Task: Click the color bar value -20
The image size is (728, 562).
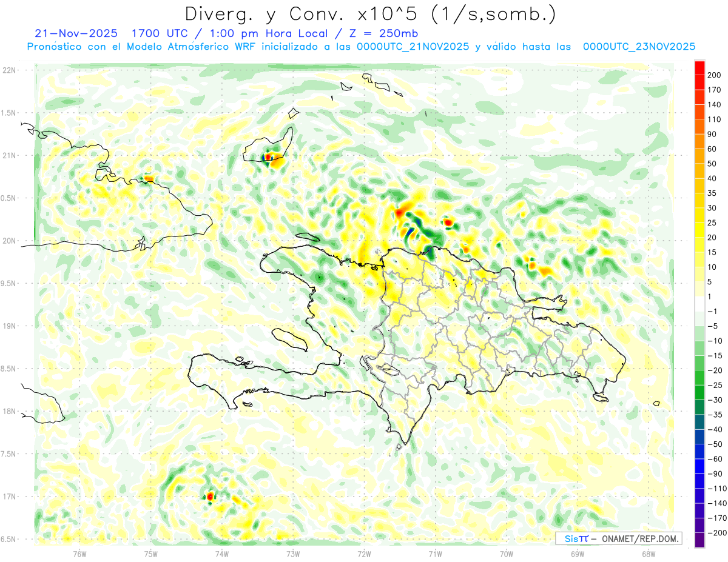Action: [716, 370]
